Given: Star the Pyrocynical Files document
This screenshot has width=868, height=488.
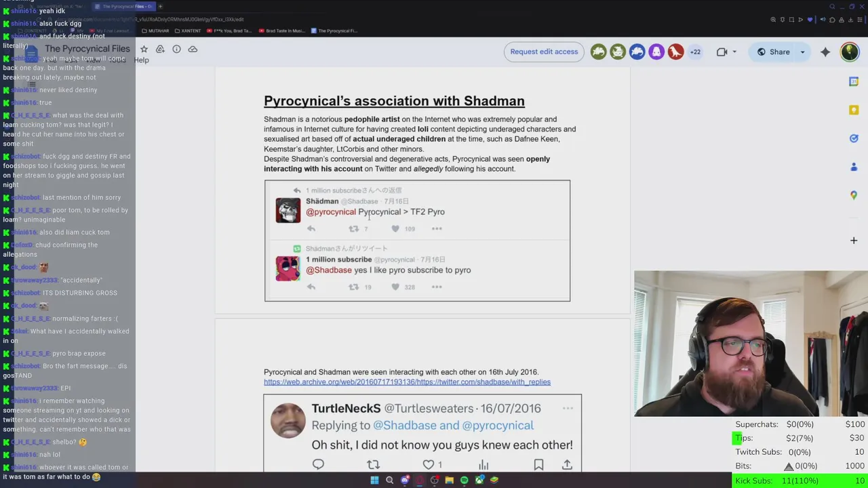Looking at the screenshot, I should (144, 49).
